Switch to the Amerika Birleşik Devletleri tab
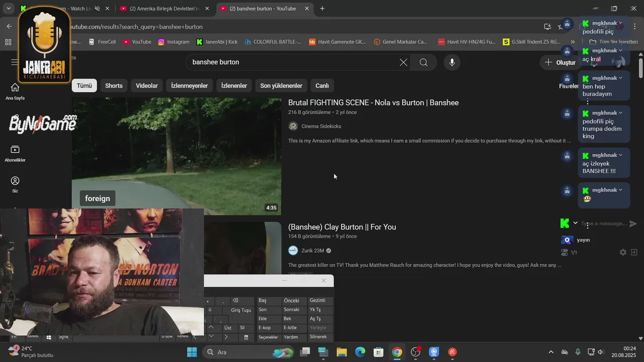The image size is (644, 362). click(x=164, y=9)
